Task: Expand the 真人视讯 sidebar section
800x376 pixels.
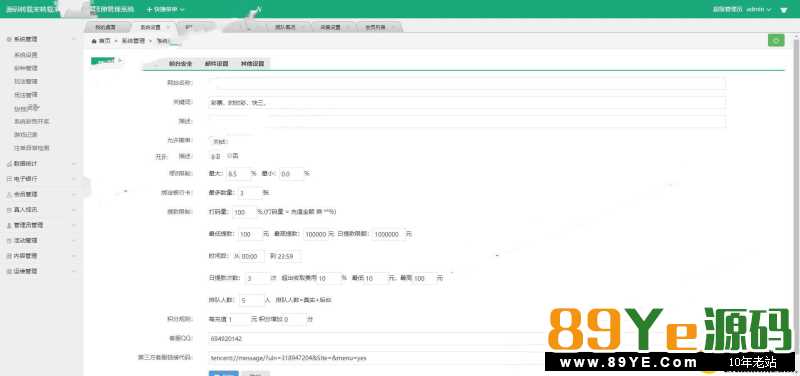Action: click(x=42, y=210)
